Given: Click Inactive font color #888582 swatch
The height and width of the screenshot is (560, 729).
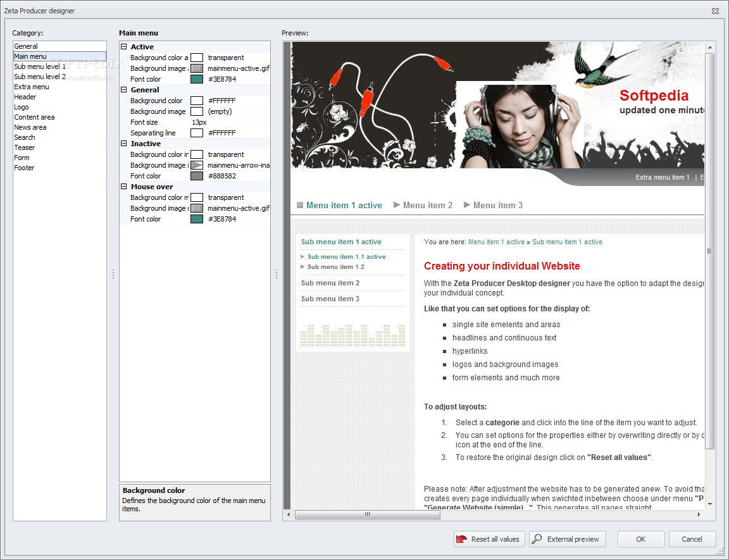Looking at the screenshot, I should pos(197,176).
